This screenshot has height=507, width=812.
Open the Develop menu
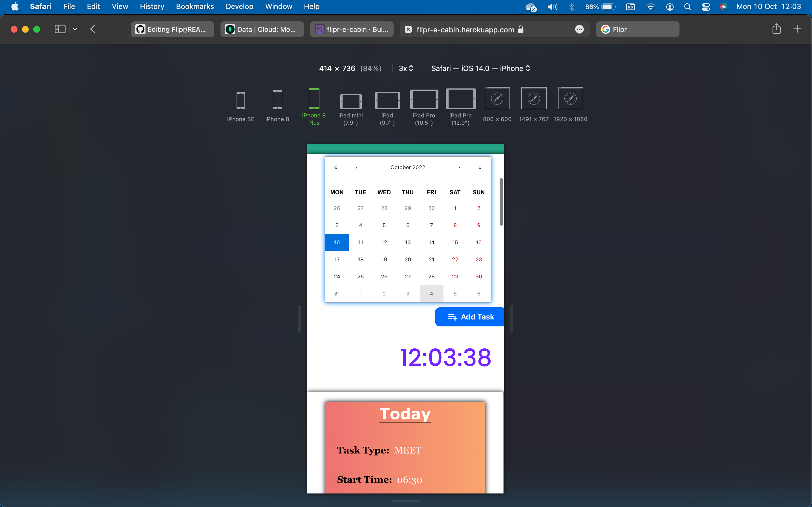(x=239, y=7)
